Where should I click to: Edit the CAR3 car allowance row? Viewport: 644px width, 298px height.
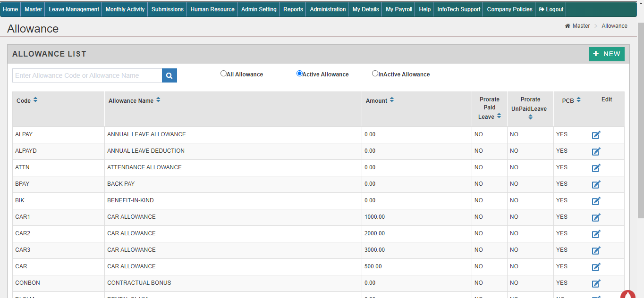(x=596, y=250)
